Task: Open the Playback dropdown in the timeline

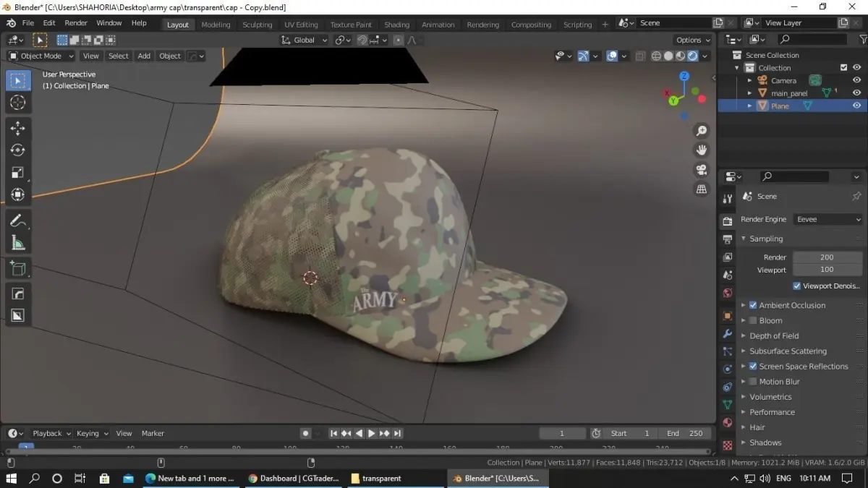Action: (x=51, y=433)
